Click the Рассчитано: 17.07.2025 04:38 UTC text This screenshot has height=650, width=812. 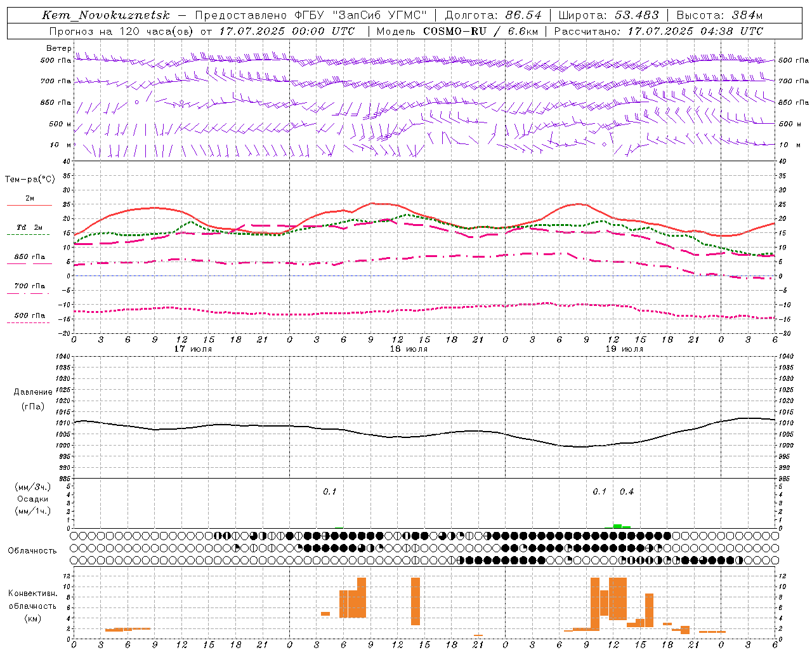point(658,31)
